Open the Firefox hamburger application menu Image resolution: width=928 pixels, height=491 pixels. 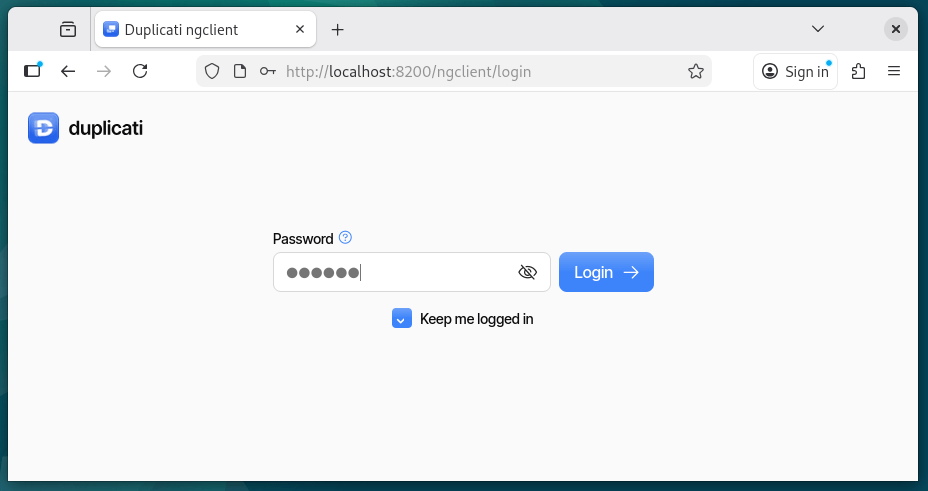click(x=894, y=71)
